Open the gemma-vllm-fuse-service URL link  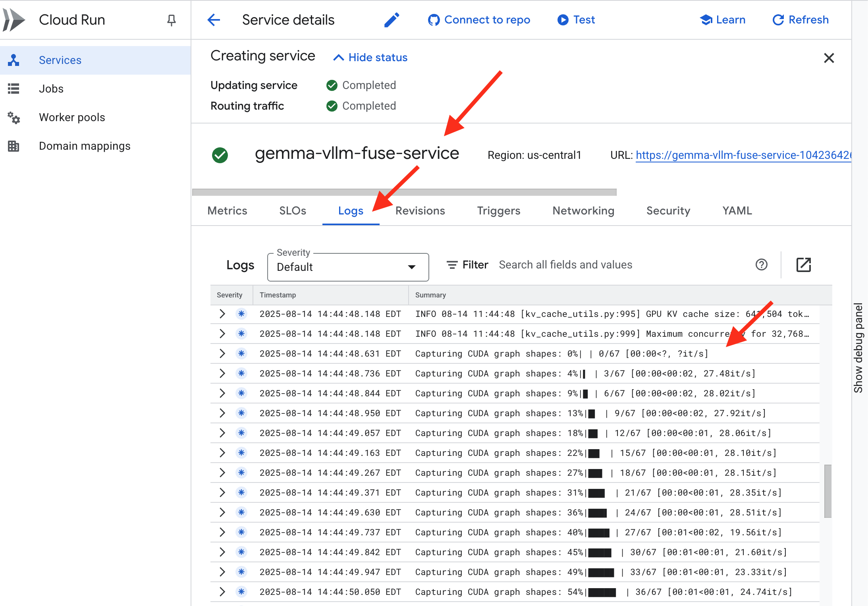point(743,155)
